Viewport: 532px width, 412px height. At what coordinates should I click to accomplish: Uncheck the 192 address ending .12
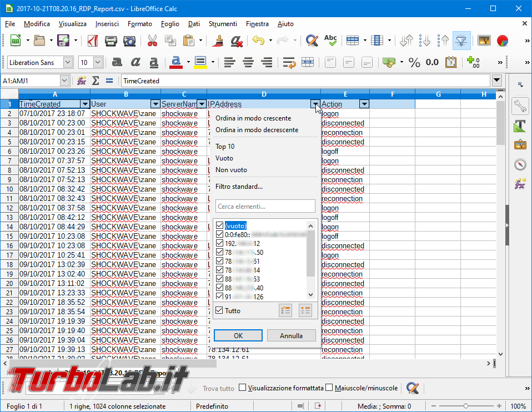(219, 243)
